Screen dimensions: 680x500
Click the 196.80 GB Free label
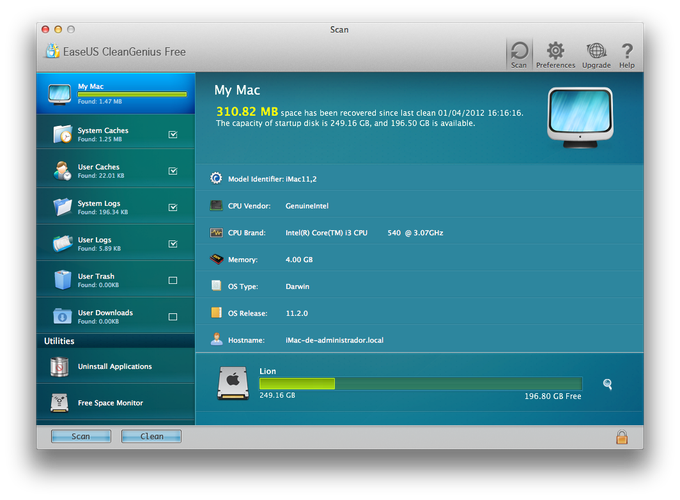(553, 396)
